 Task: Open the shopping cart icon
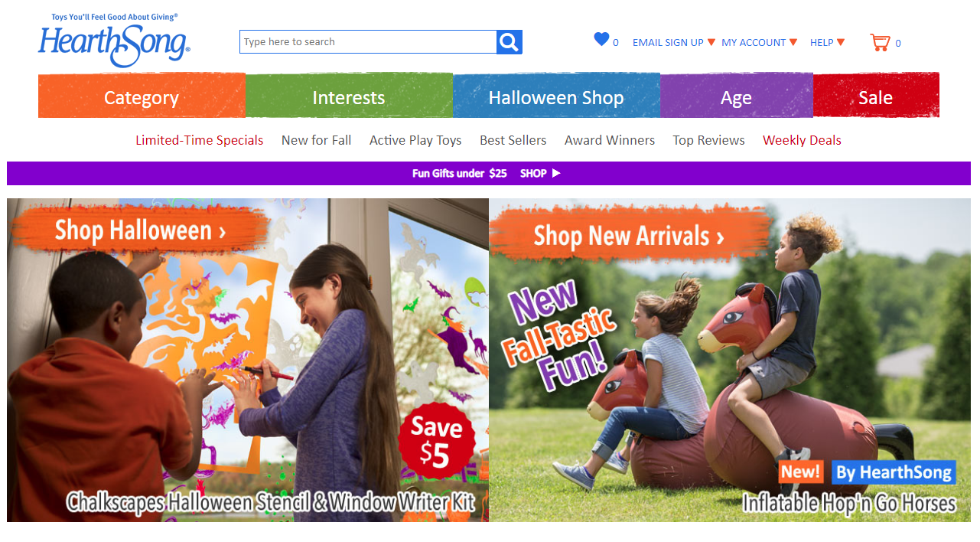tap(881, 42)
